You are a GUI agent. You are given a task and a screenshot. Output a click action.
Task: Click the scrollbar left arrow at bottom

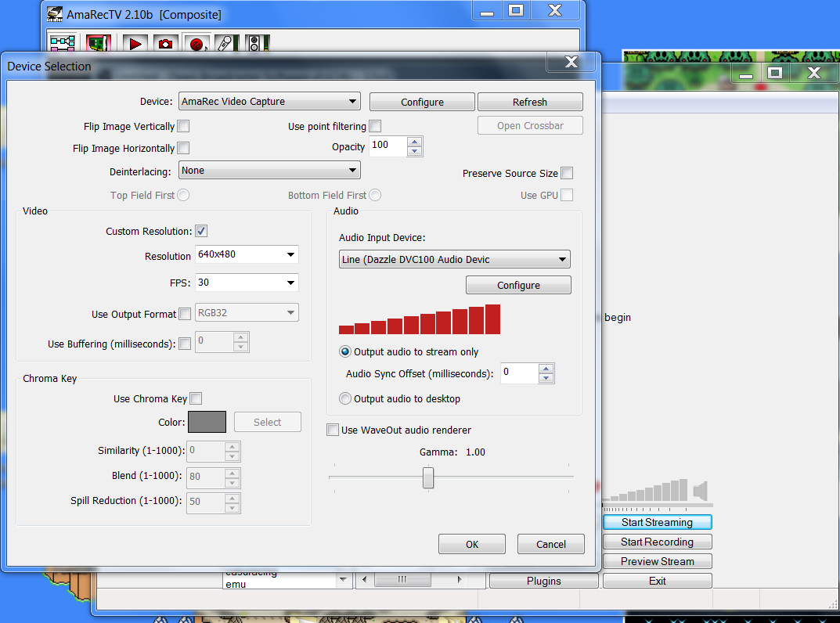click(x=365, y=579)
